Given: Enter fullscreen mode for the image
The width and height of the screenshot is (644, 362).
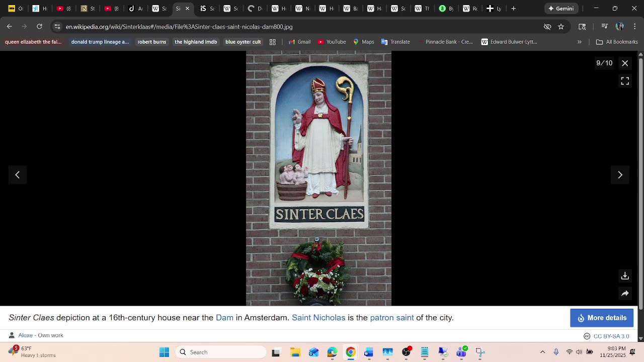Looking at the screenshot, I should coord(625,81).
